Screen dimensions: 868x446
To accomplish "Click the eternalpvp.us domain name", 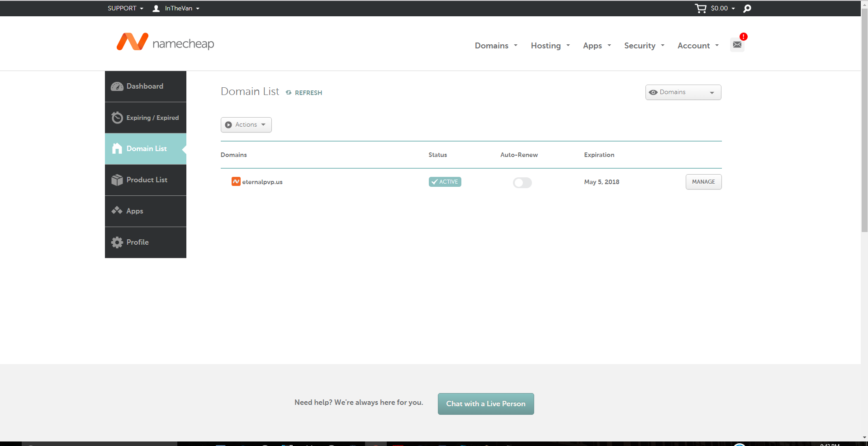I will pos(262,182).
